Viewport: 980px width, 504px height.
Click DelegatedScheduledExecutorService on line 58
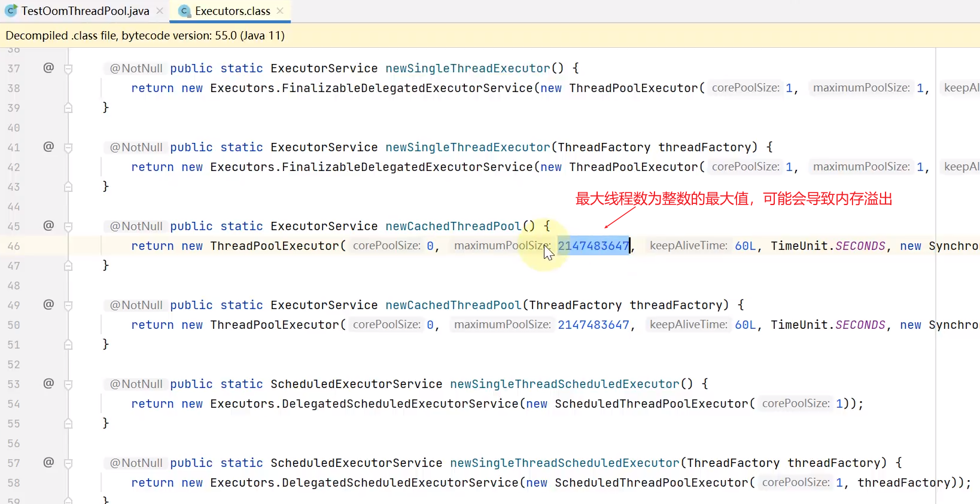[x=400, y=482]
